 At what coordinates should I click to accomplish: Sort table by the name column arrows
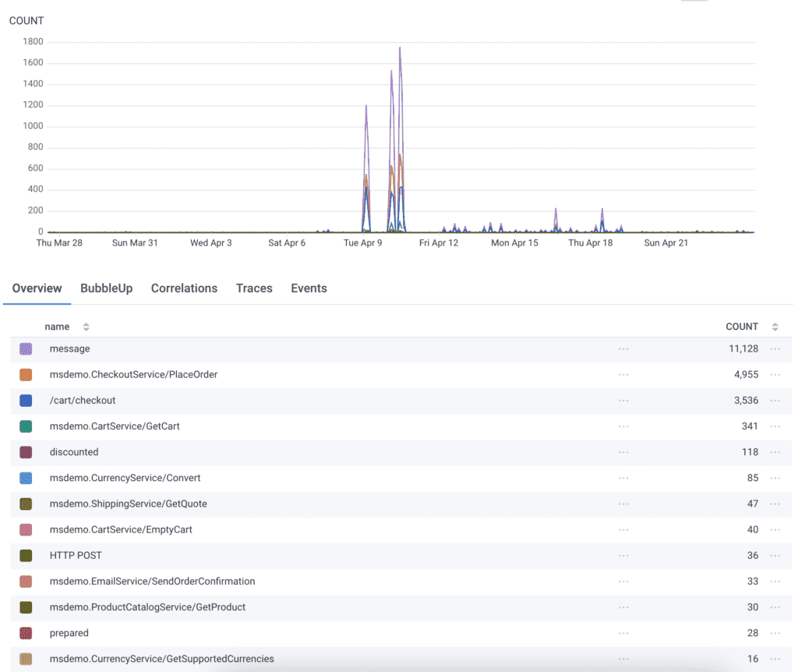[87, 327]
